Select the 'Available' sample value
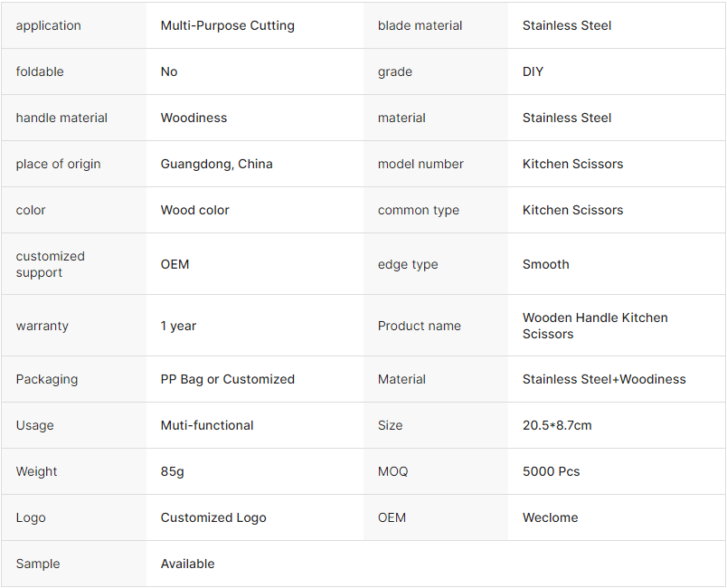 point(187,564)
